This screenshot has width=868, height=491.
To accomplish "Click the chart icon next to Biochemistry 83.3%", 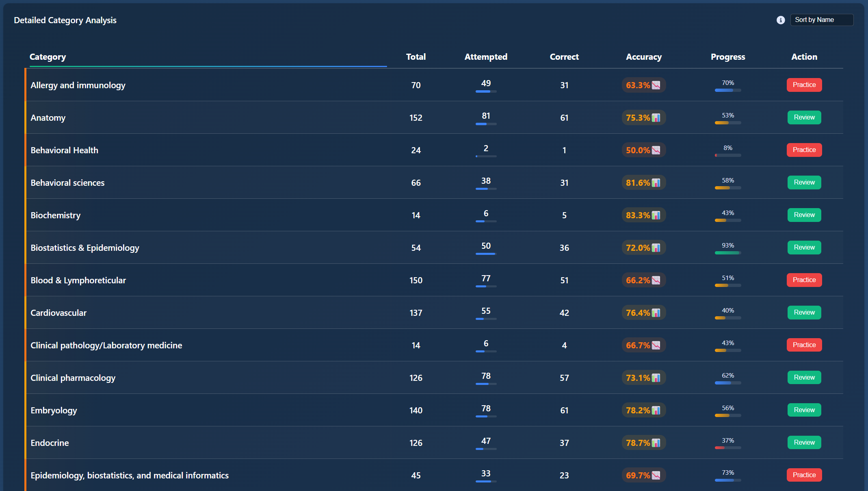I will (x=656, y=215).
